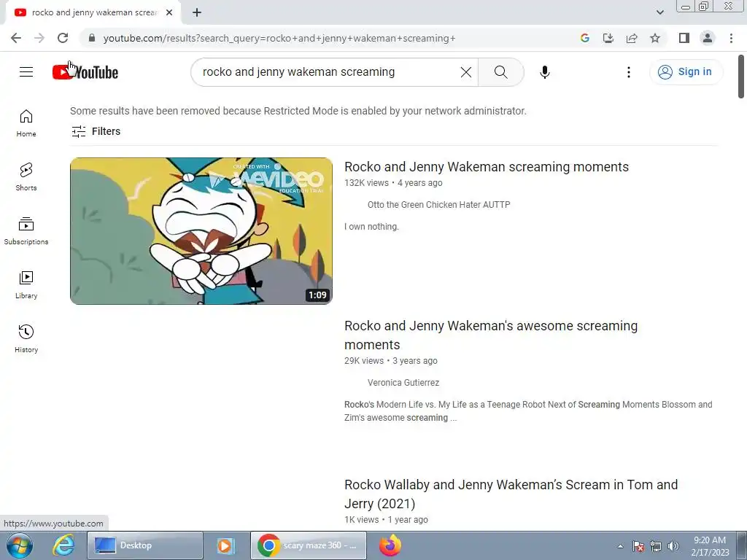Image resolution: width=747 pixels, height=560 pixels.
Task: Open the Chrome three-dot menu
Action: click(x=731, y=38)
